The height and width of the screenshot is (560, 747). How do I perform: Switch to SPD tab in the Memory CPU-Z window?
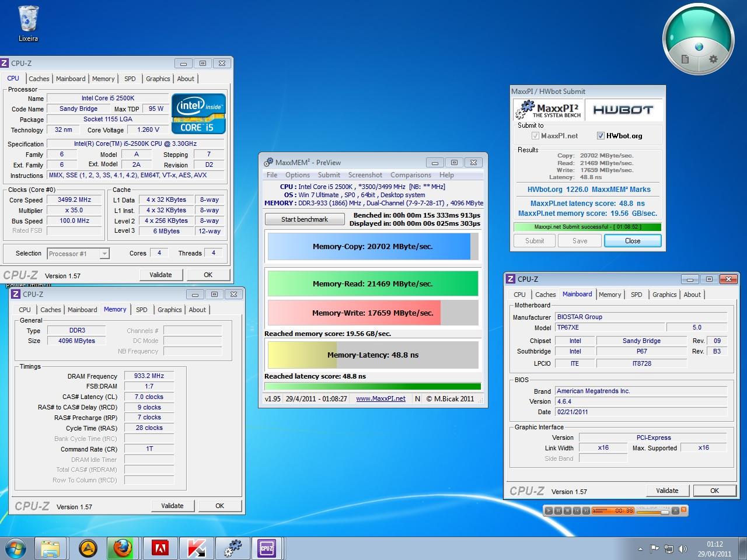(142, 310)
